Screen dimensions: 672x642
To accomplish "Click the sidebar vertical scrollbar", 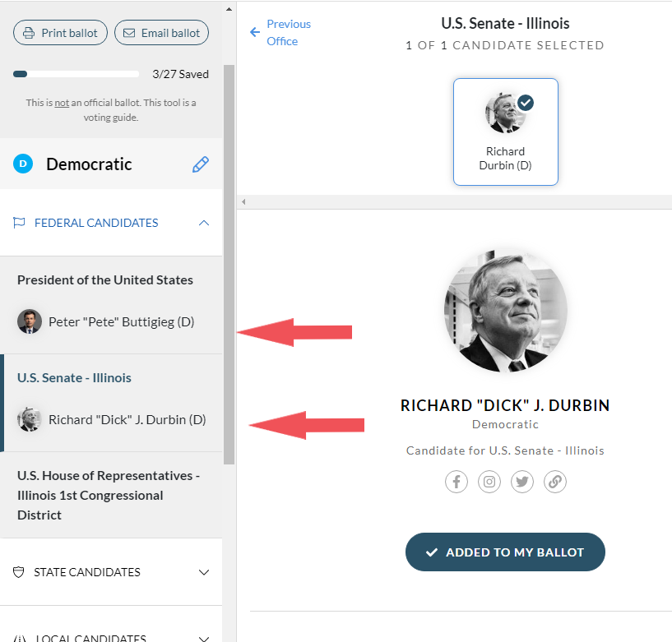I will 229,264.
